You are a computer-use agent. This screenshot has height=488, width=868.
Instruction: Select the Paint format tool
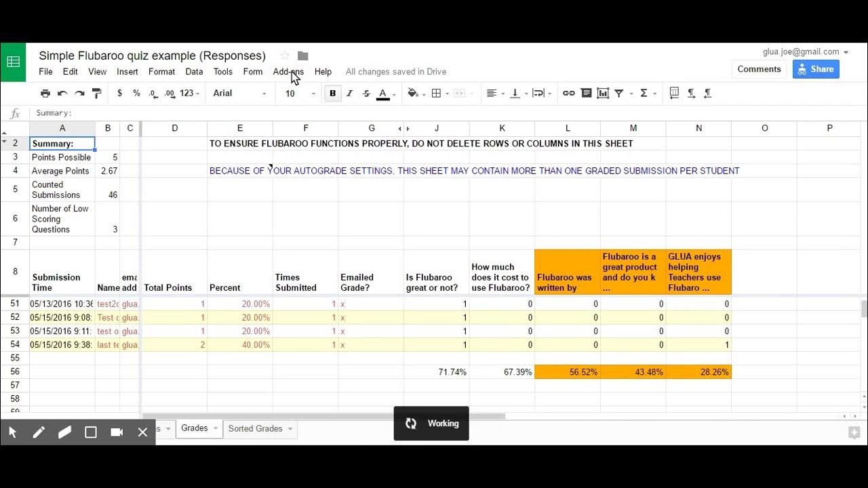96,94
